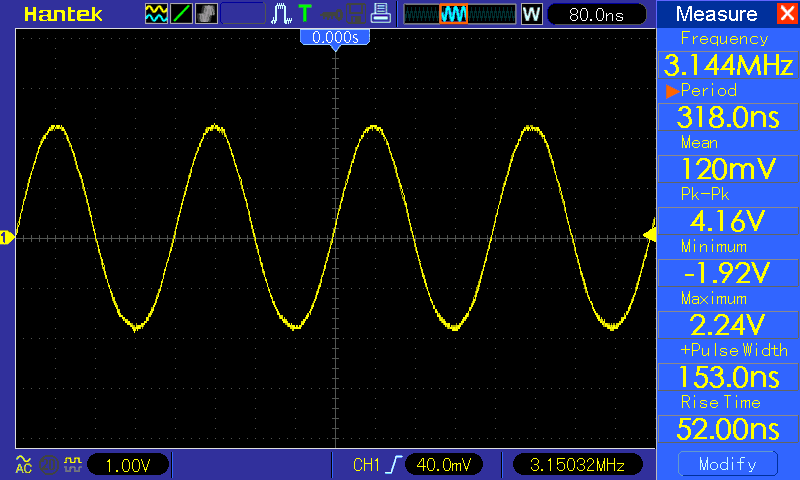Open the 40.0mV trigger level setting

444,465
